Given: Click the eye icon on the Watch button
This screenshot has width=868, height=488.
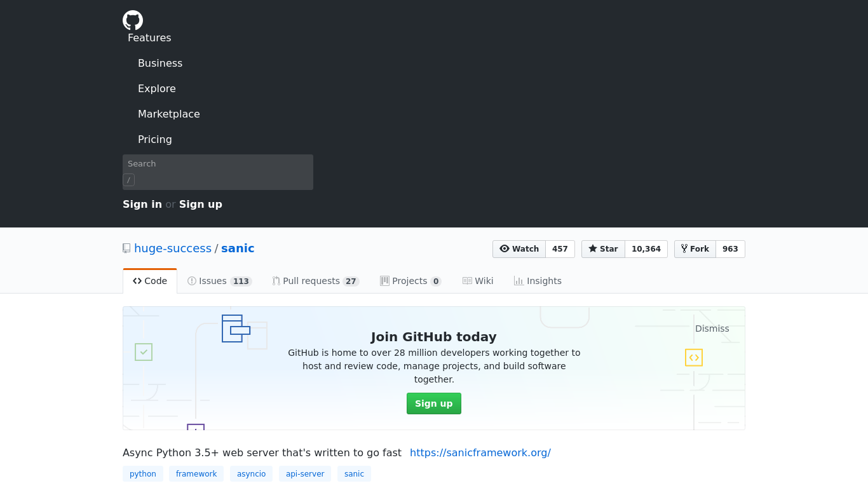Looking at the screenshot, I should tap(504, 248).
